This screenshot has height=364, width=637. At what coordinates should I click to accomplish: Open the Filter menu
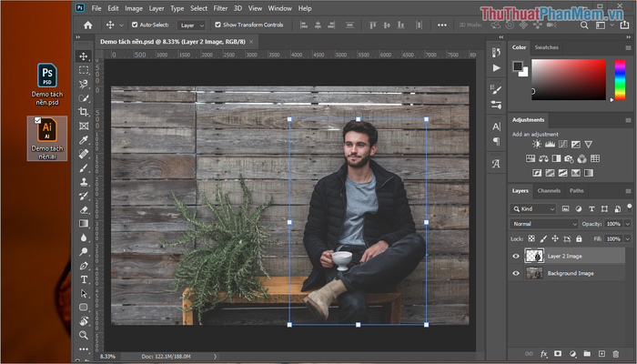[x=220, y=8]
